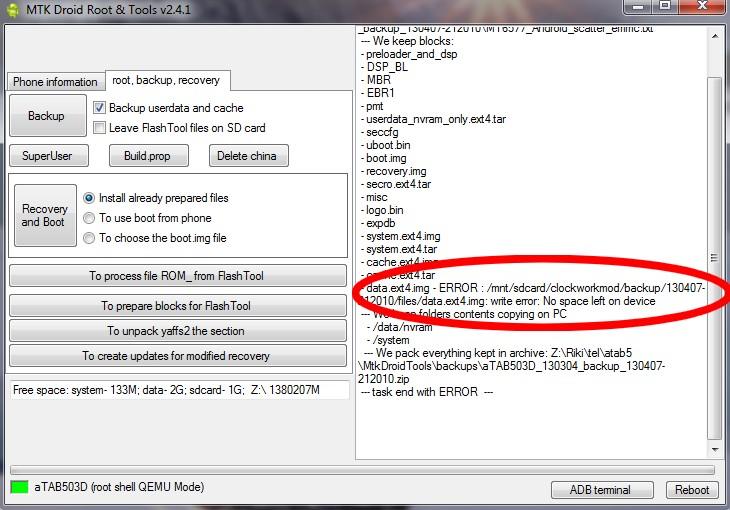
Task: Click the 'misc' log entry
Action: (377, 197)
